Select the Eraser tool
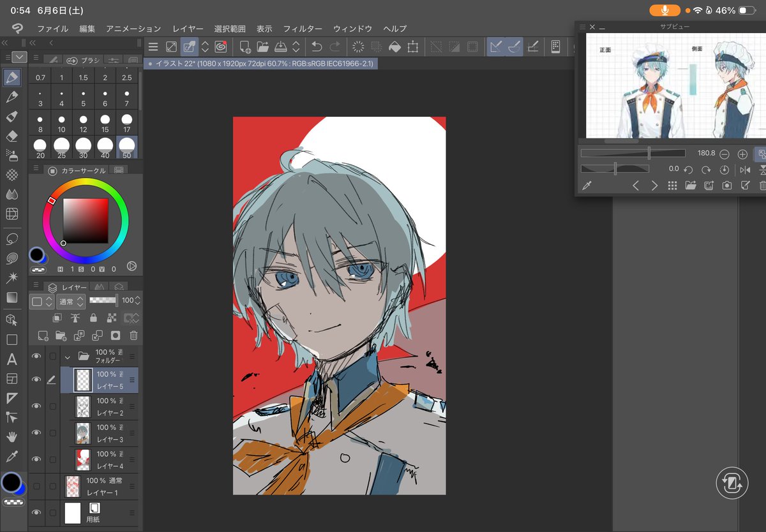This screenshot has height=532, width=766. pyautogui.click(x=12, y=136)
